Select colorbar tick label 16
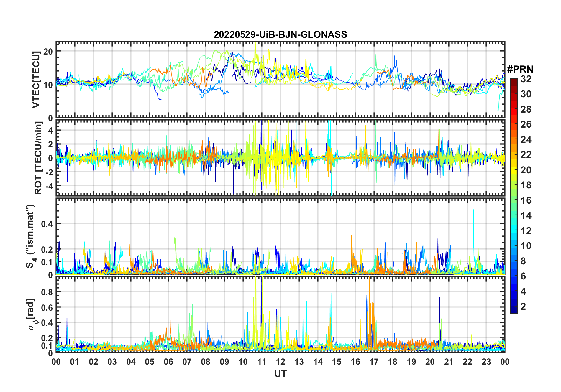The image size is (561, 392). pos(526,200)
